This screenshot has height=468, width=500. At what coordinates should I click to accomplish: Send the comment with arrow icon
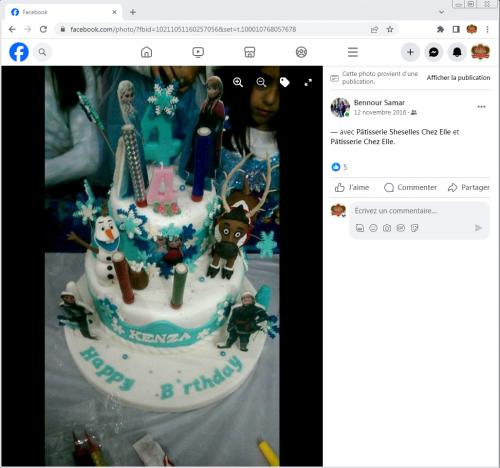(478, 228)
